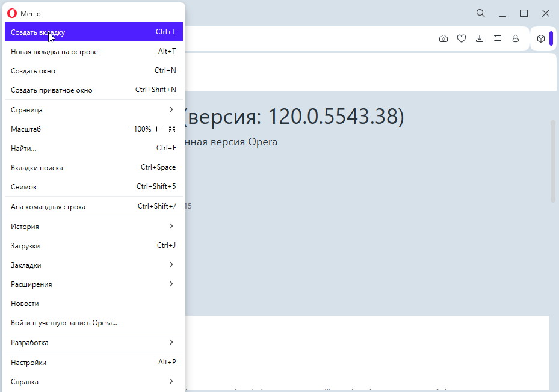Open Aria командная строка
The image size is (559, 392).
click(x=94, y=207)
